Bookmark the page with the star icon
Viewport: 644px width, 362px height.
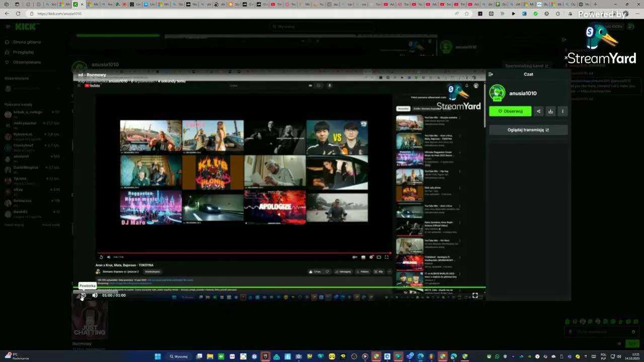pyautogui.click(x=466, y=14)
